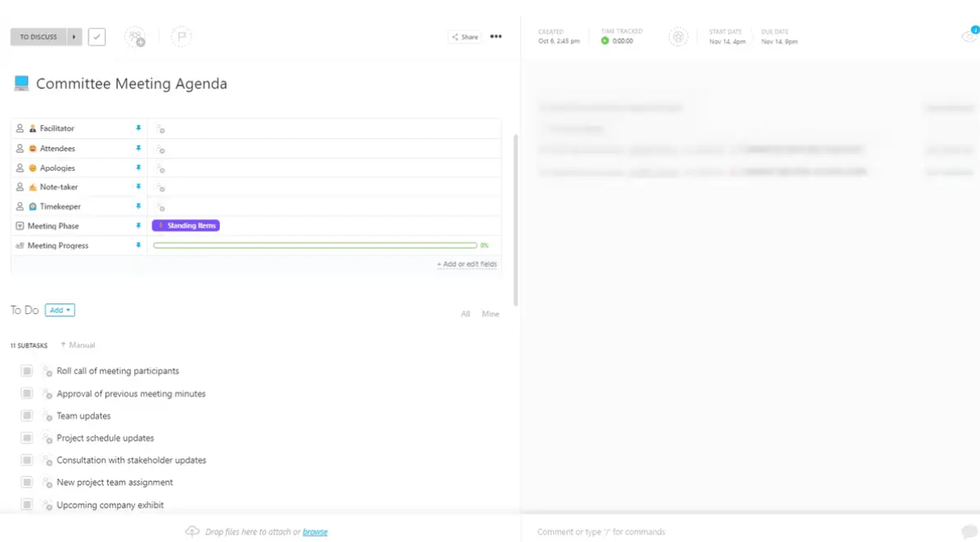Open the To Do Add dropdown
980x542 pixels.
60,311
